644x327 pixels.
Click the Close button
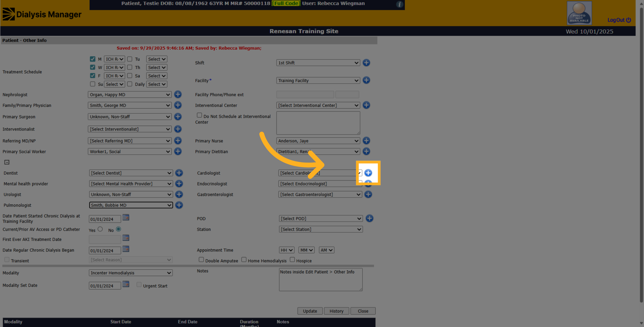pos(363,311)
